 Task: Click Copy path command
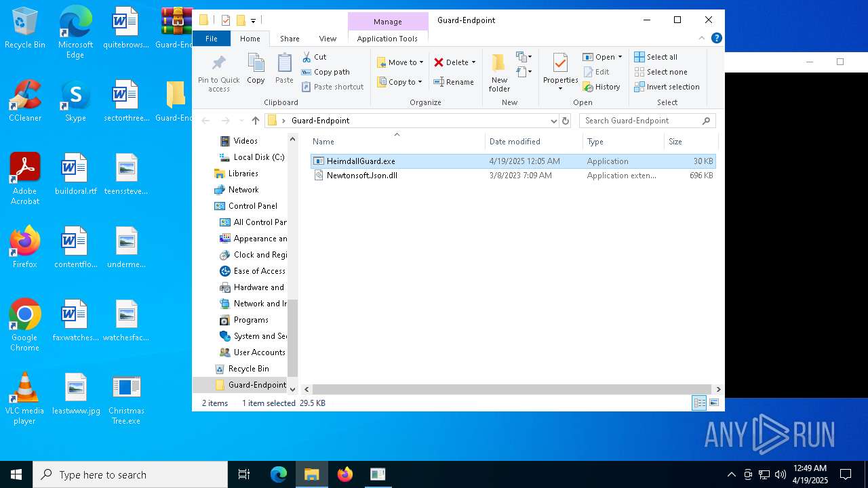(325, 72)
